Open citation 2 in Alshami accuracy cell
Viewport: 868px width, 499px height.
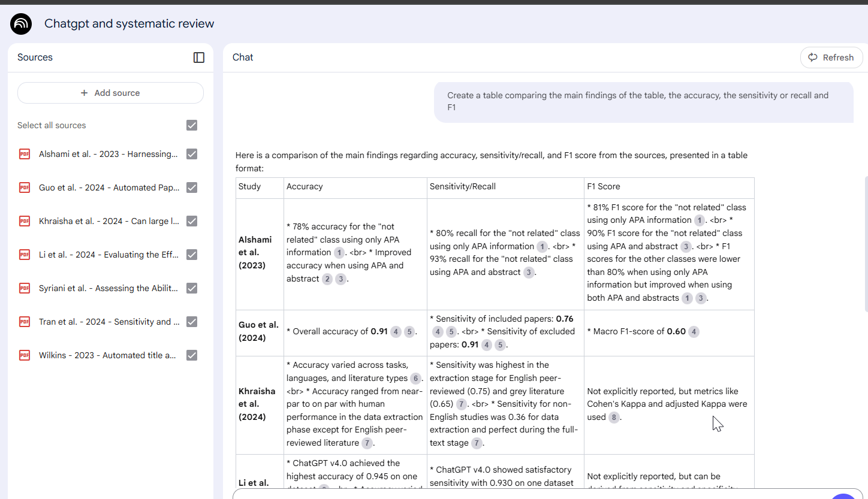(x=327, y=279)
